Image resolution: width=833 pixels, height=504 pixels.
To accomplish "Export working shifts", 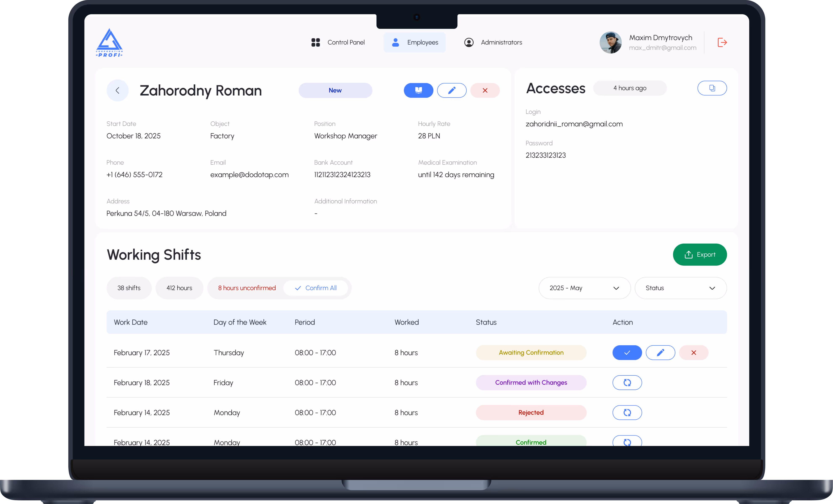I will (x=700, y=254).
